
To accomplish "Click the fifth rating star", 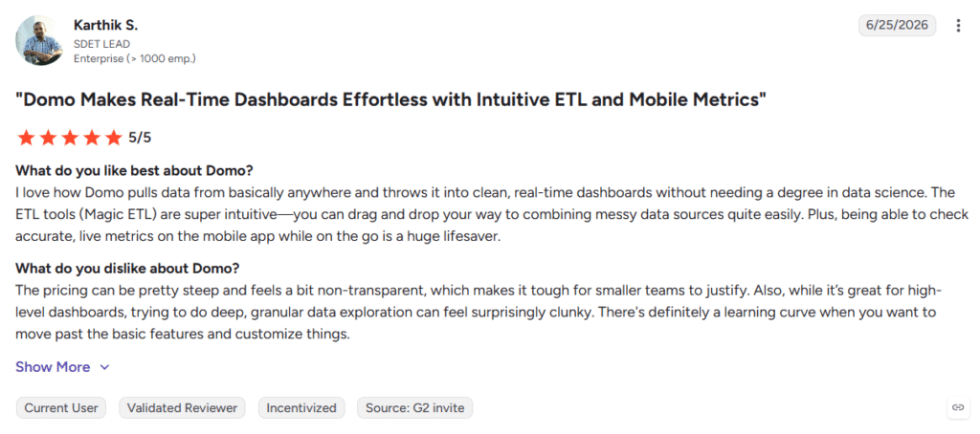I will 113,138.
